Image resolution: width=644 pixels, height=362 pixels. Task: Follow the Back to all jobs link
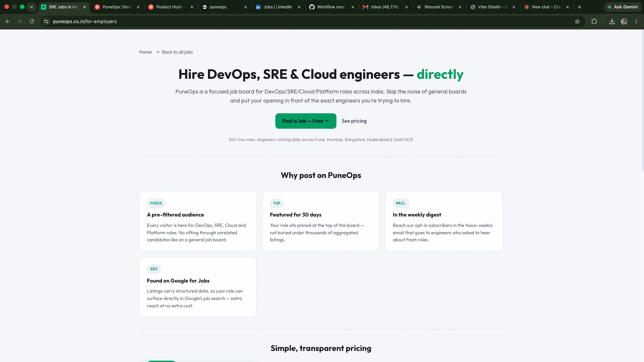pyautogui.click(x=175, y=52)
